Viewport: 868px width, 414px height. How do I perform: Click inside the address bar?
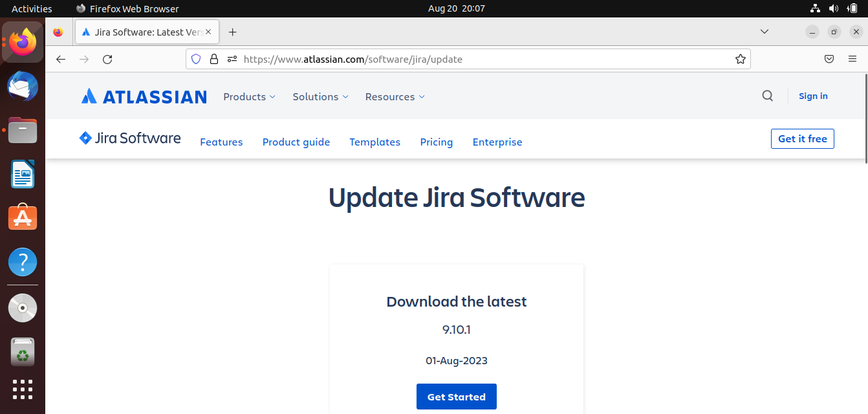[x=453, y=59]
